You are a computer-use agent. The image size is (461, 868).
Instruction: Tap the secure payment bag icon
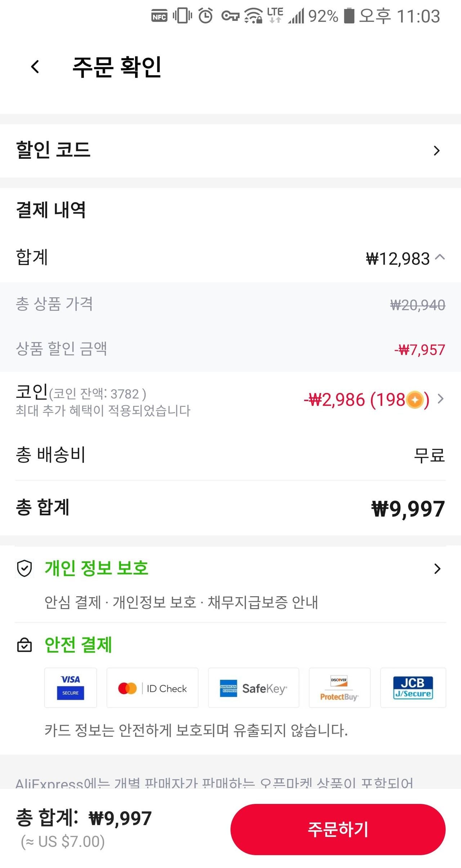(x=24, y=645)
